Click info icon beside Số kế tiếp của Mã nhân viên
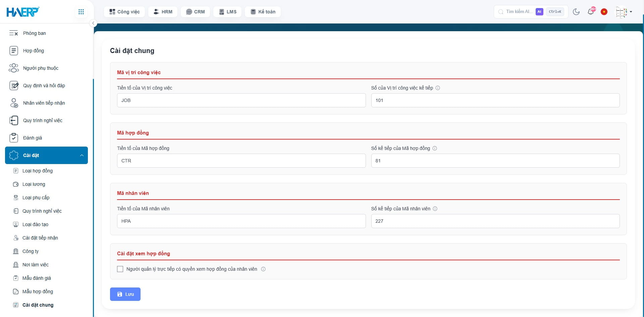 (x=435, y=209)
